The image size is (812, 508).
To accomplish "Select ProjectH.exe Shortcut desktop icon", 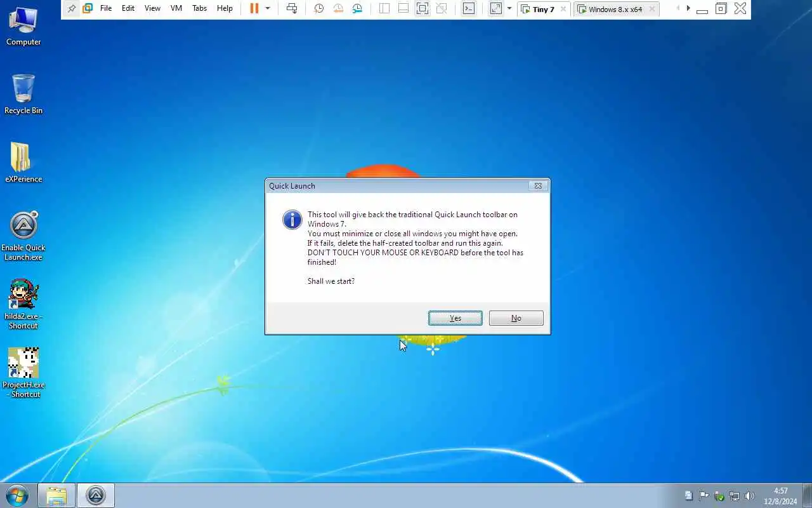I will (x=23, y=373).
